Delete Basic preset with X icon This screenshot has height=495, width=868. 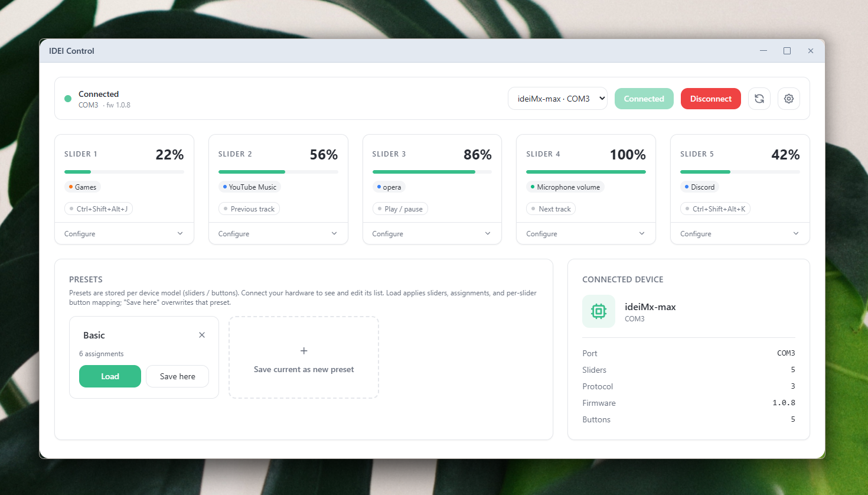point(202,335)
